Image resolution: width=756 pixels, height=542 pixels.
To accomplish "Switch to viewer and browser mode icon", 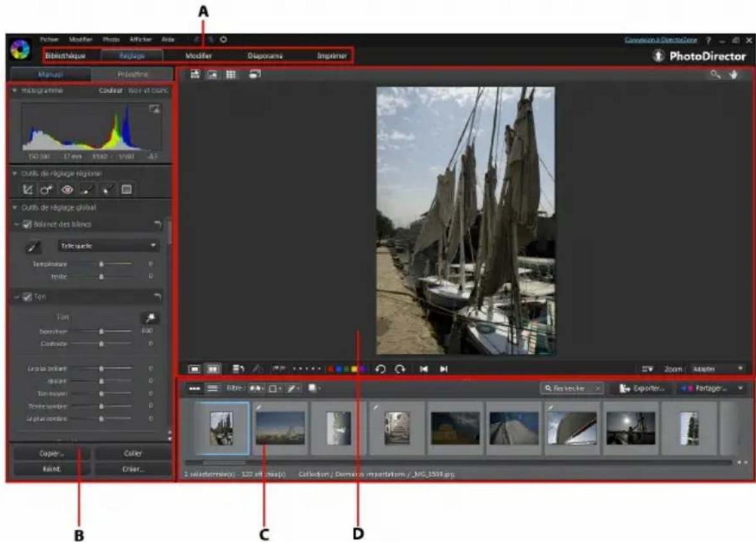I will [x=195, y=74].
